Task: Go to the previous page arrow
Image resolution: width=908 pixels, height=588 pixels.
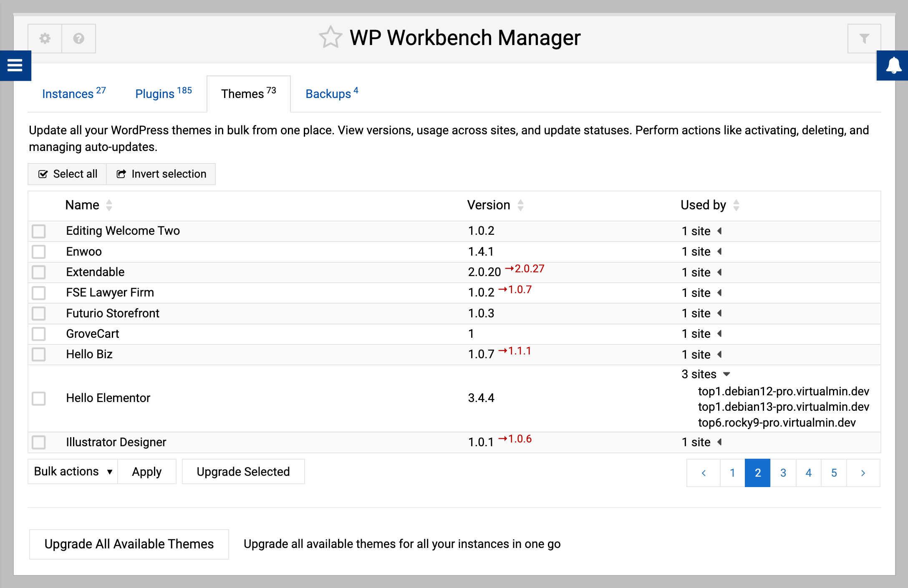Action: coord(704,473)
